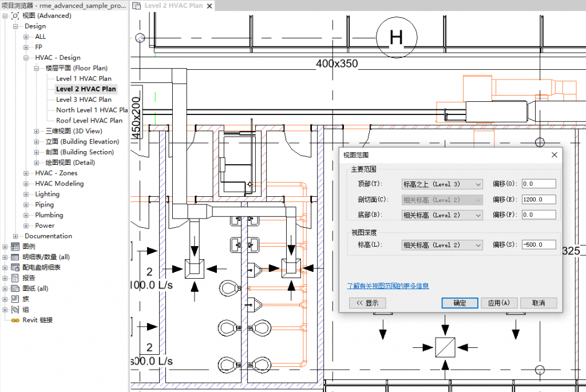Click the 视图 (Advanced) views icon
Image resolution: width=586 pixels, height=392 pixels.
point(15,15)
